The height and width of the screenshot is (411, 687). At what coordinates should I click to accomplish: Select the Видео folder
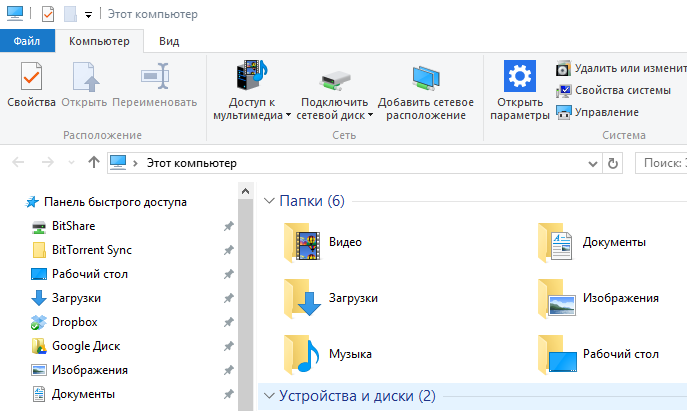coord(323,242)
